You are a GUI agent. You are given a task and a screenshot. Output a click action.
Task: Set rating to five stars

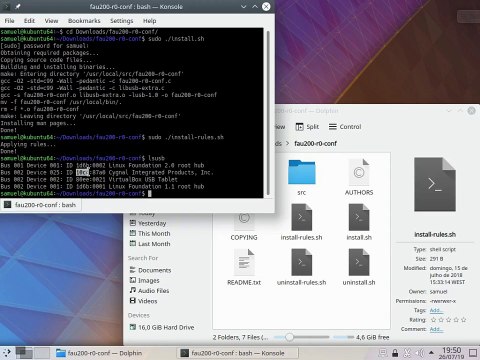[x=463, y=320]
